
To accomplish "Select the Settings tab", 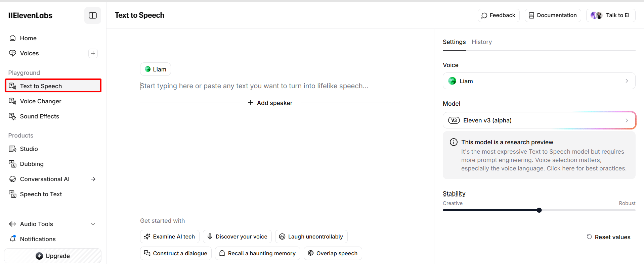I will tap(454, 42).
